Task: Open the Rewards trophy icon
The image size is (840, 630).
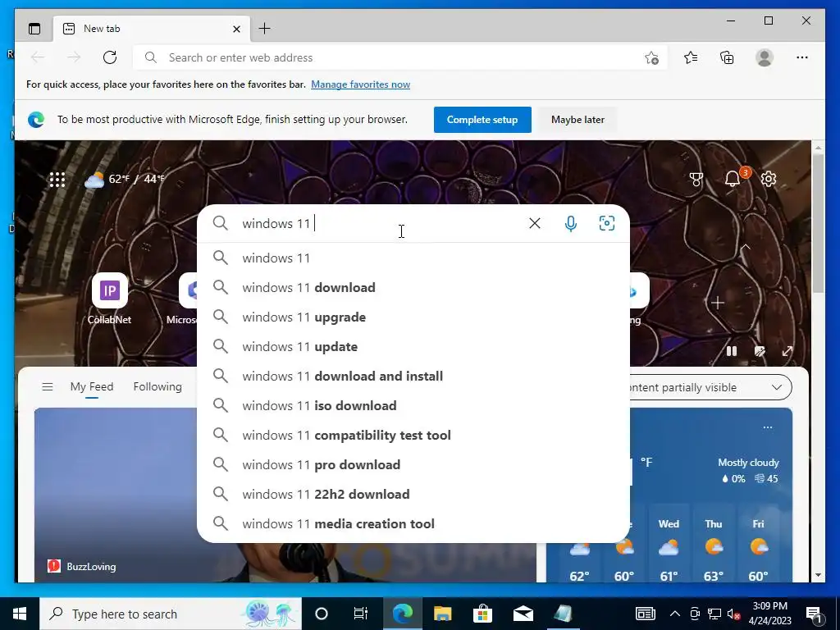Action: tap(696, 179)
